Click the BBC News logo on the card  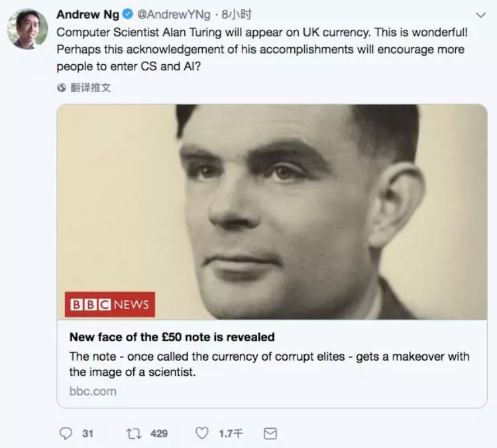[x=110, y=304]
